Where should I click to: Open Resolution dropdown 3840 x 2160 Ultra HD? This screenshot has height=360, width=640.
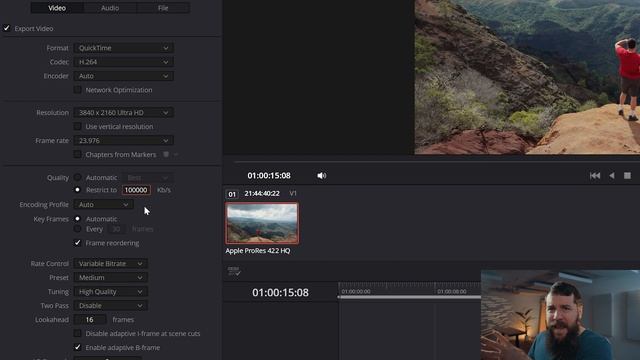[x=123, y=112]
